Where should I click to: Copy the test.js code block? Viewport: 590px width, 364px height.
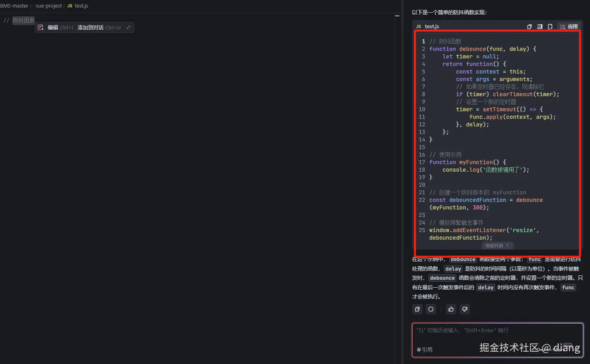coord(529,27)
